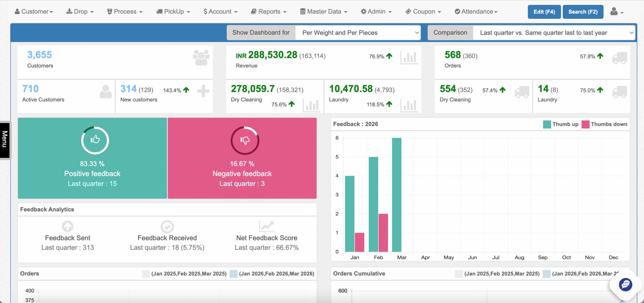
Task: Expand the Account dropdown menu
Action: pos(220,12)
